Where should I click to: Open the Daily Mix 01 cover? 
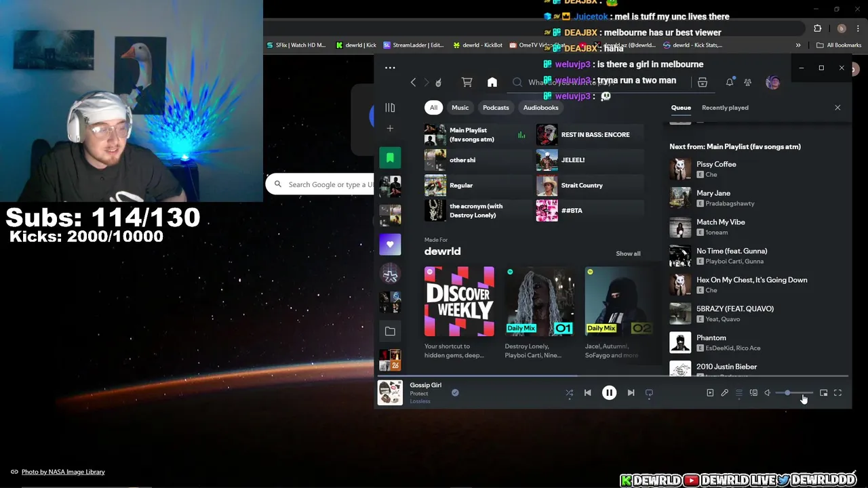(540, 302)
